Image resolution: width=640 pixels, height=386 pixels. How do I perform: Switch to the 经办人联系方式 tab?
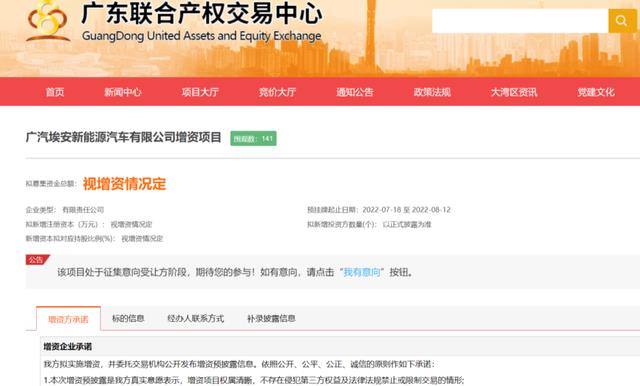(x=196, y=318)
